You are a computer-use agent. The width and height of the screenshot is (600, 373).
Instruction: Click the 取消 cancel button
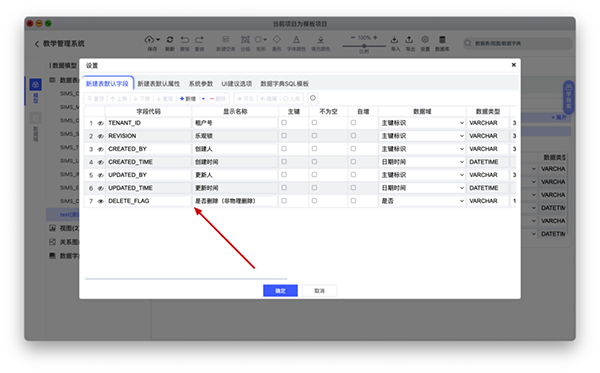[x=320, y=291]
